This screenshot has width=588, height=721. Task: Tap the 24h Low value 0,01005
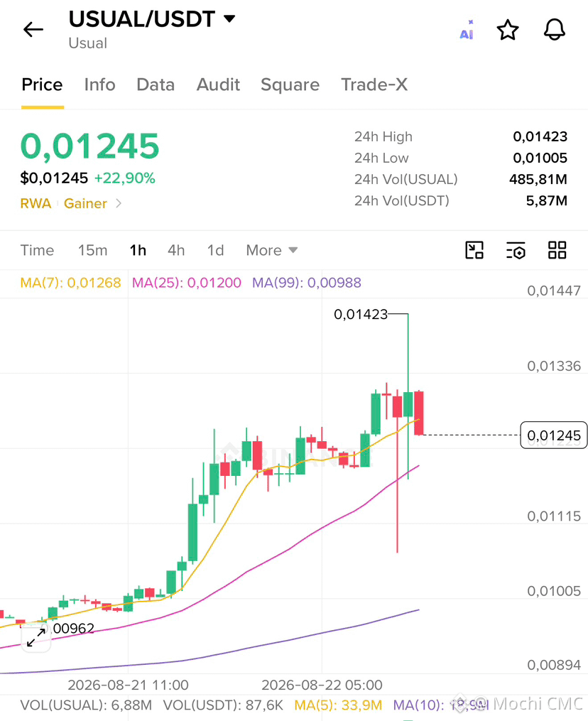coord(540,158)
